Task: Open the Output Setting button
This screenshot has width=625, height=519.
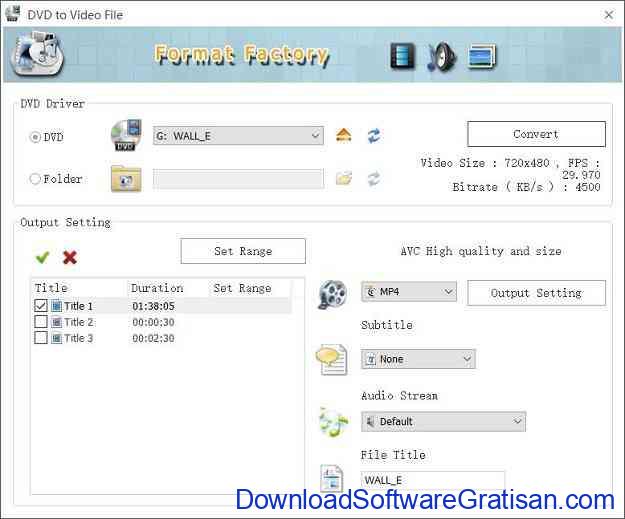Action: pyautogui.click(x=536, y=293)
